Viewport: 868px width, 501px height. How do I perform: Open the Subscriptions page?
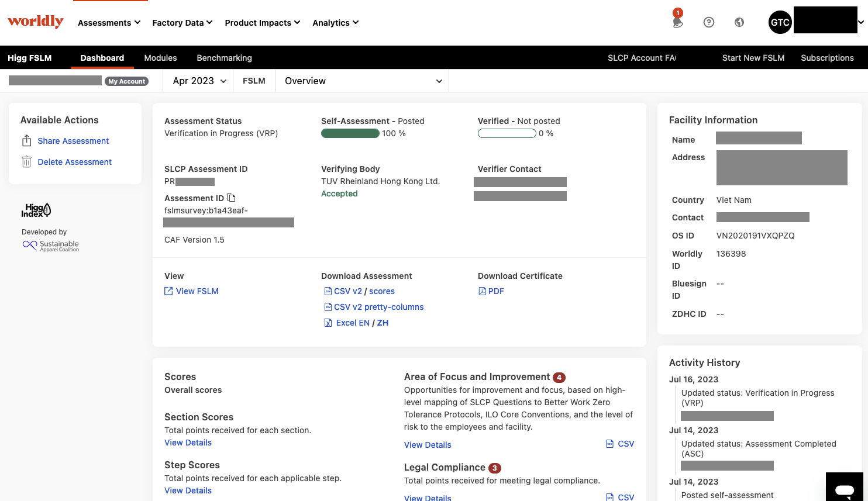tap(827, 58)
